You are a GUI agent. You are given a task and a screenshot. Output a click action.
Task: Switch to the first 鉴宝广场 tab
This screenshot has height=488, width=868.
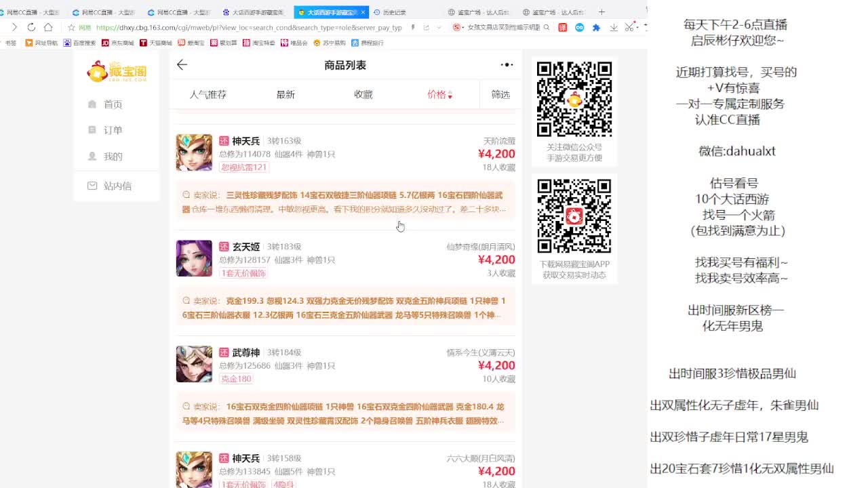477,12
